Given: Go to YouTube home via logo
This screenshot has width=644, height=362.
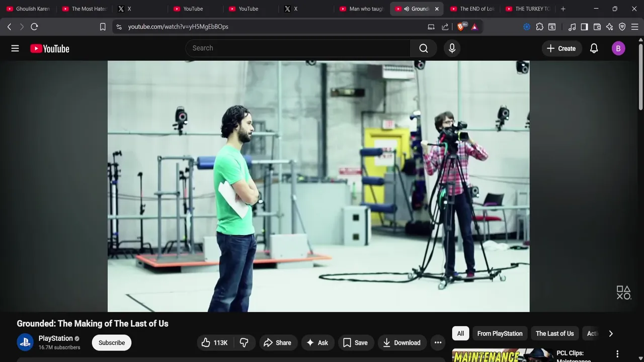Looking at the screenshot, I should pyautogui.click(x=50, y=48).
